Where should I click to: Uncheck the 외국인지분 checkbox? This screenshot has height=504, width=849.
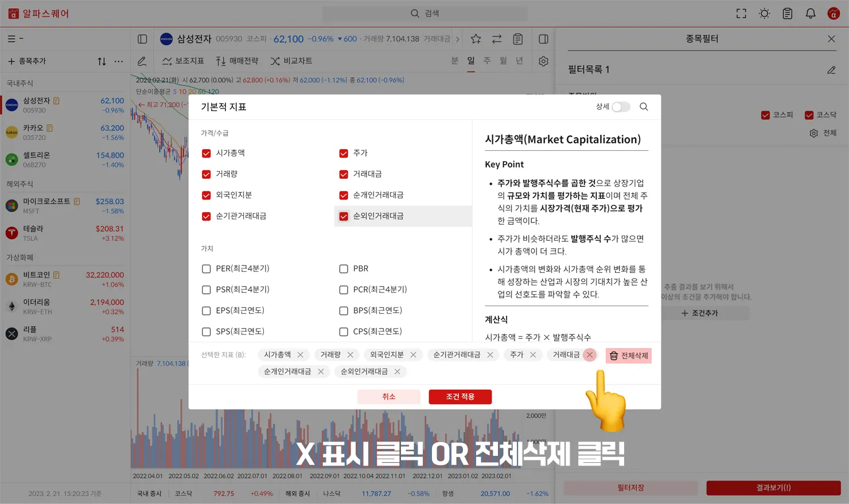(207, 196)
